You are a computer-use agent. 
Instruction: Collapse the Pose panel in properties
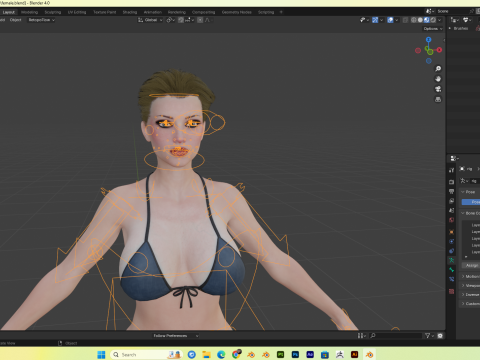[470, 192]
